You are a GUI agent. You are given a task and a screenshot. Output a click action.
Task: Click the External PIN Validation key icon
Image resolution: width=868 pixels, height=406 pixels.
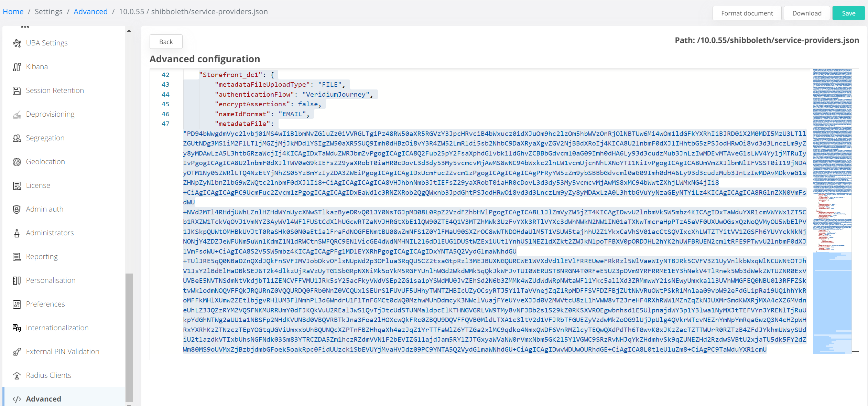coord(17,352)
